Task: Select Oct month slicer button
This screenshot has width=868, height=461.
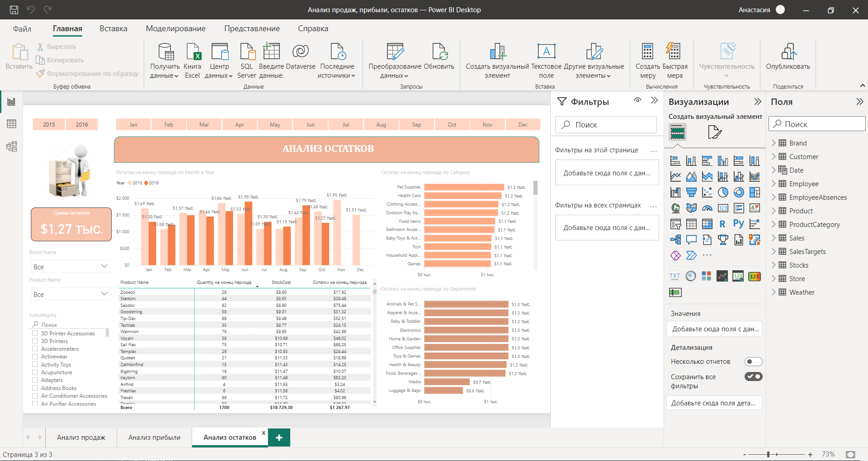Action: 452,125
